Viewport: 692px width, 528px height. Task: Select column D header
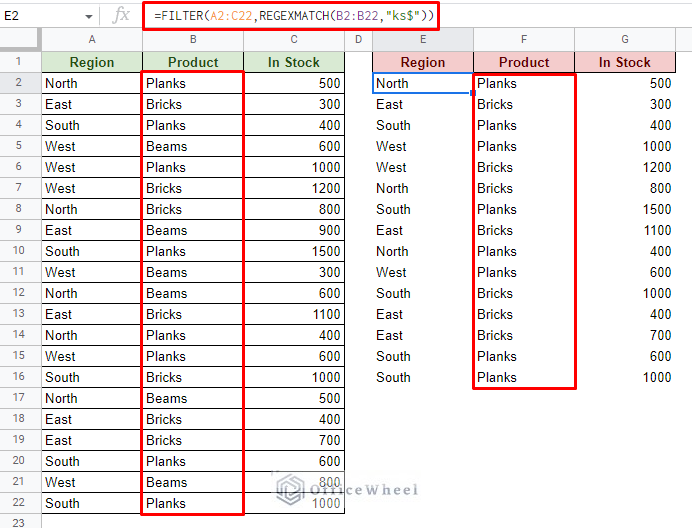pos(358,39)
